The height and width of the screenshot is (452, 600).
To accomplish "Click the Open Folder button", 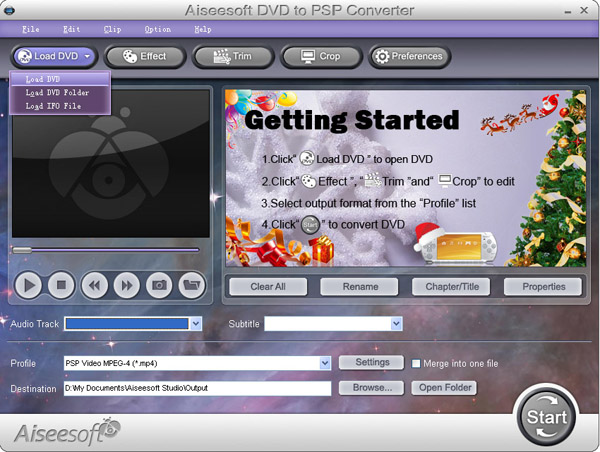I will pos(444,388).
